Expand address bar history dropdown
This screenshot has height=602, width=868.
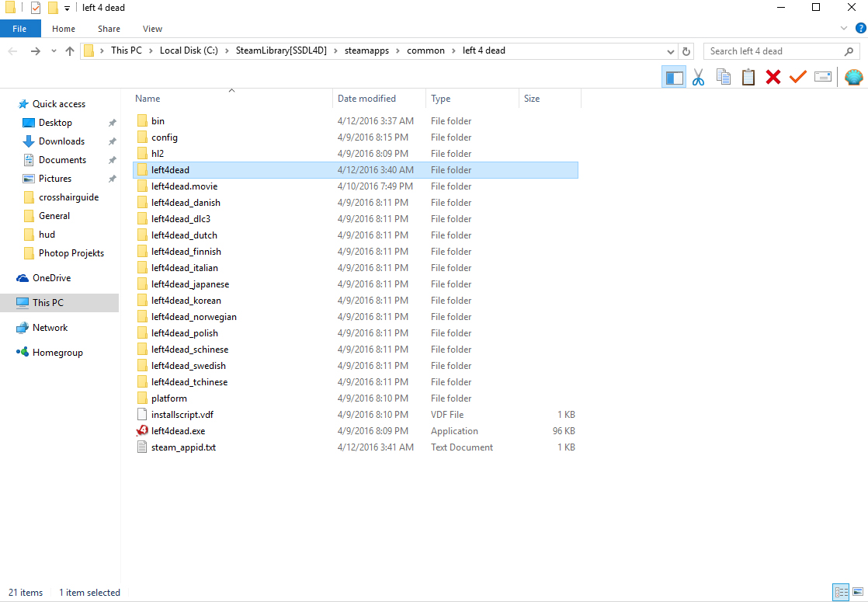[x=670, y=51]
